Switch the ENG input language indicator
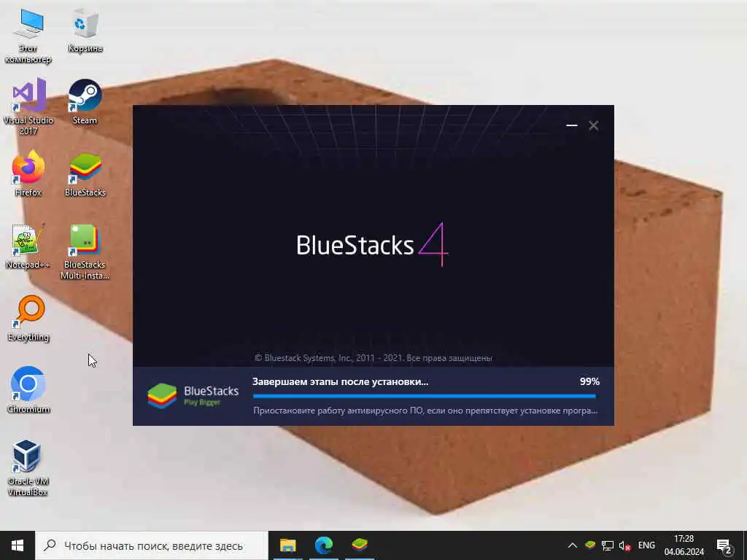The height and width of the screenshot is (560, 747). click(646, 545)
